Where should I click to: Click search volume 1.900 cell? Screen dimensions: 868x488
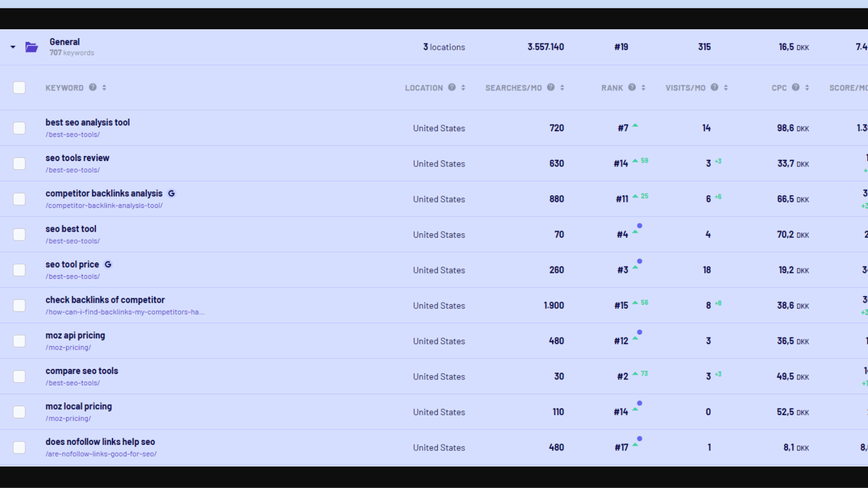pyautogui.click(x=554, y=305)
